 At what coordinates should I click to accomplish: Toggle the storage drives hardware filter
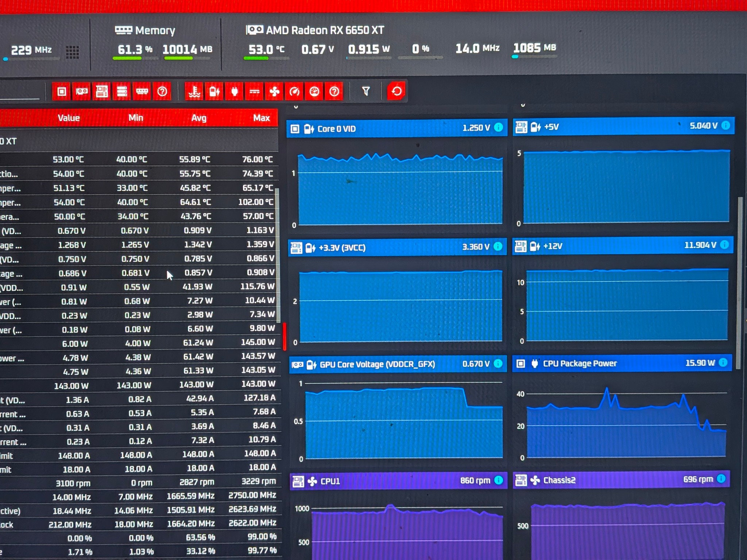(122, 91)
